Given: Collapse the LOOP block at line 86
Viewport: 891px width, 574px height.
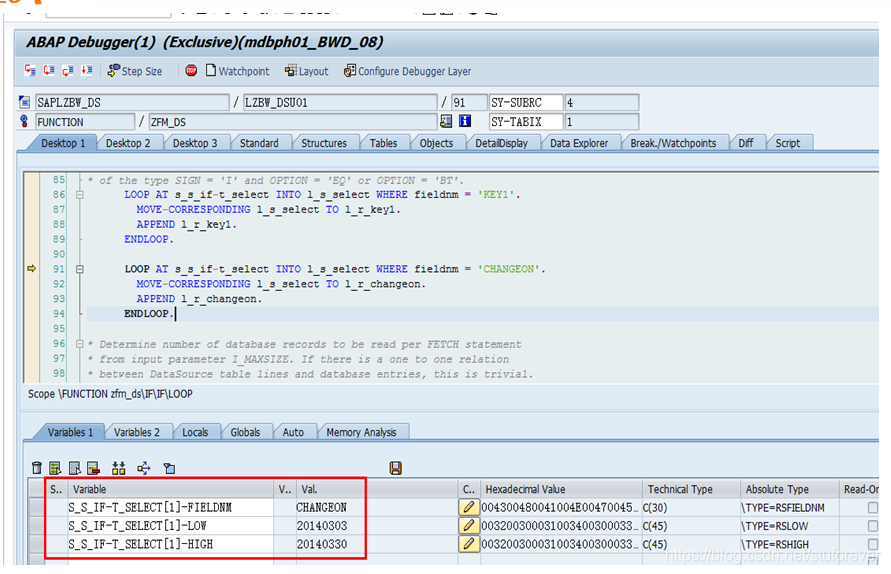Looking at the screenshot, I should (x=80, y=194).
